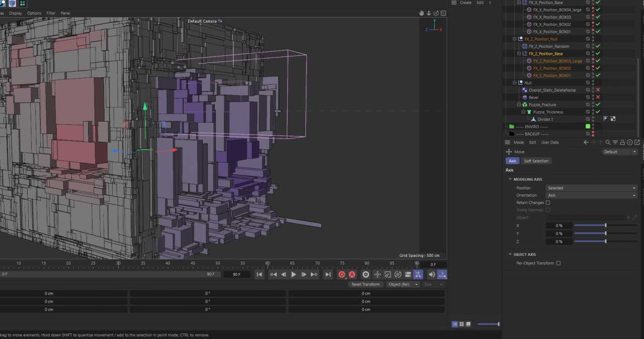Step back one frame

283,275
